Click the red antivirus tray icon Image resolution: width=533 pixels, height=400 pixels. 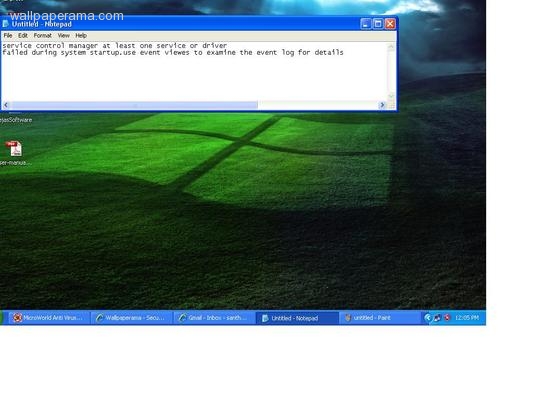447,317
